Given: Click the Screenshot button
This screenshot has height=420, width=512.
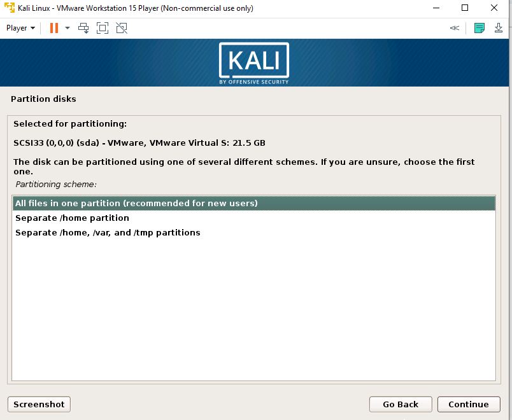Looking at the screenshot, I should point(39,404).
